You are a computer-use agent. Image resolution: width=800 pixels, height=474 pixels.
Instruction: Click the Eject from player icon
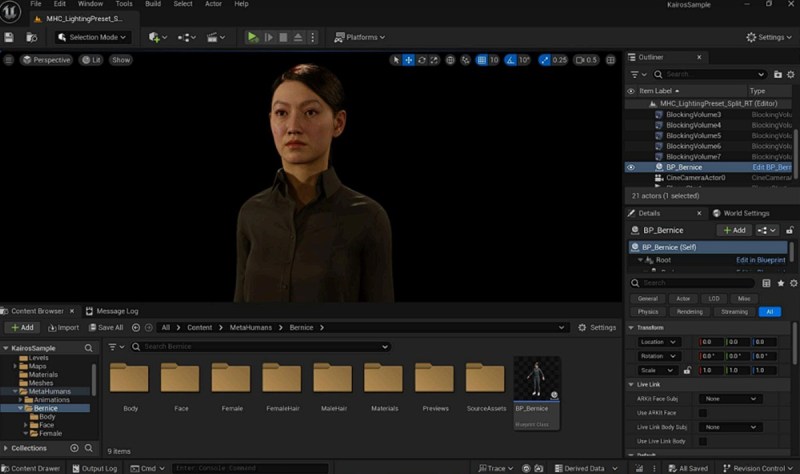298,37
